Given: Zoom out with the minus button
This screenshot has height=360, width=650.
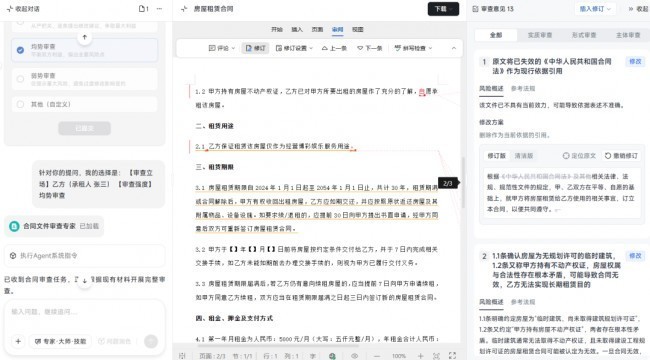Looking at the screenshot, I should [376, 356].
